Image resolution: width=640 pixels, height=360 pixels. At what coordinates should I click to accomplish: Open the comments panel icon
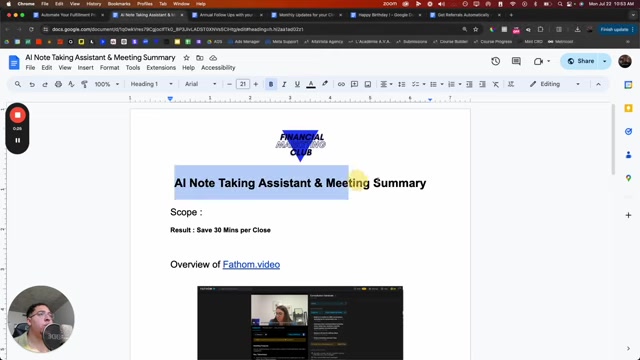516,61
